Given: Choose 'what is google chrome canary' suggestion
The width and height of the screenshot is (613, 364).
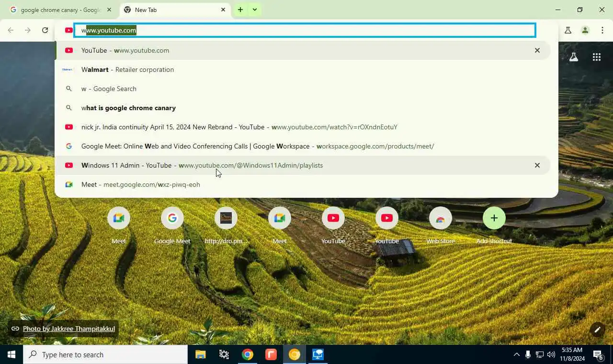Looking at the screenshot, I should click(x=303, y=108).
